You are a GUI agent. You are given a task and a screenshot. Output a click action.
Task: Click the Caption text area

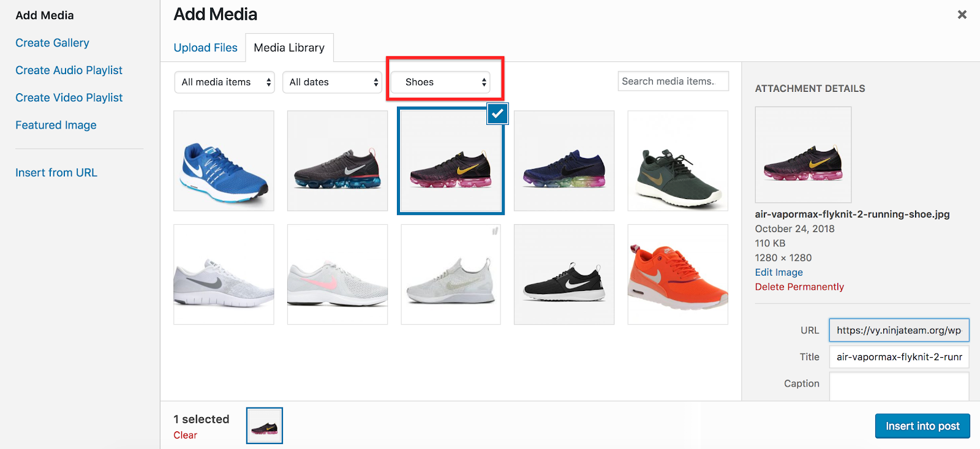point(899,387)
